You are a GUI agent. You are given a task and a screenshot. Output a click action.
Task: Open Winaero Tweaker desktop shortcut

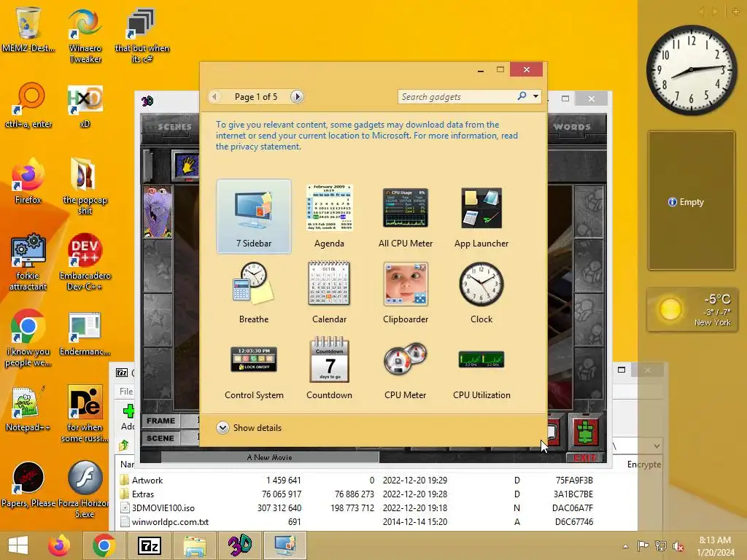[85, 34]
